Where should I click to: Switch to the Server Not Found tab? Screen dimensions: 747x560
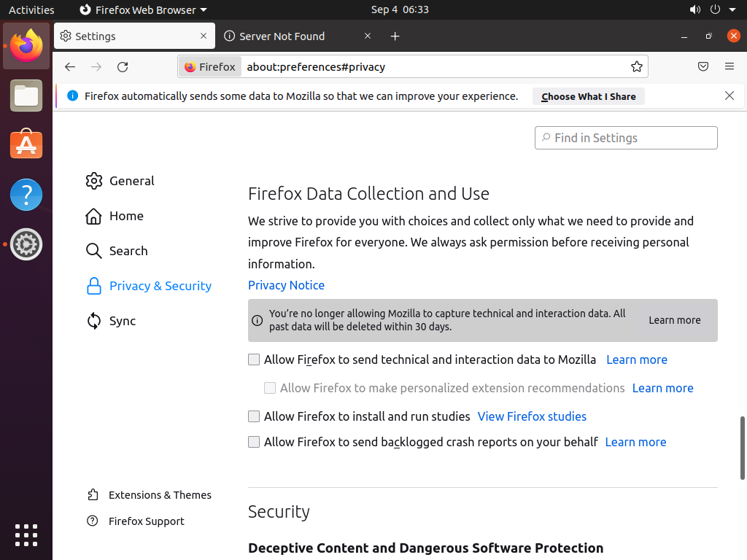298,36
